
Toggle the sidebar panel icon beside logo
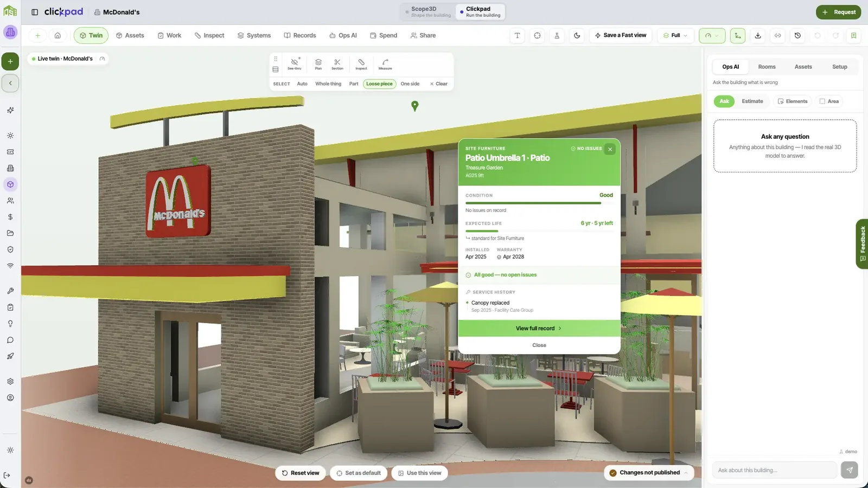point(35,12)
